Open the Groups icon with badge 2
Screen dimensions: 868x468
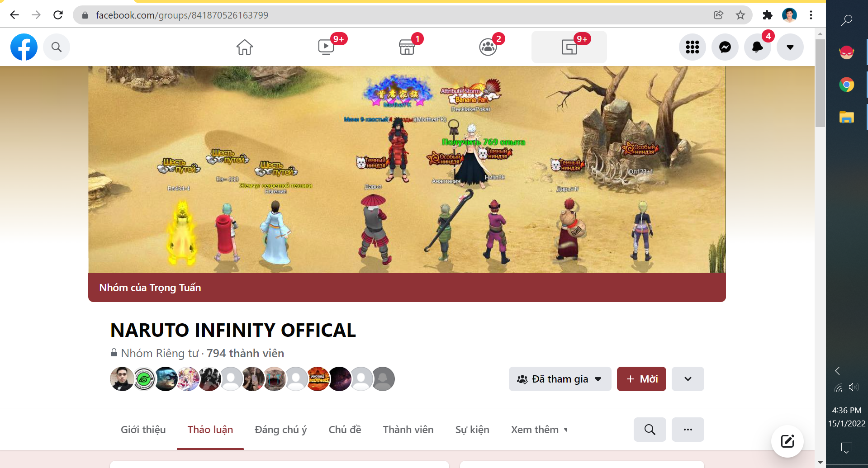tap(488, 47)
